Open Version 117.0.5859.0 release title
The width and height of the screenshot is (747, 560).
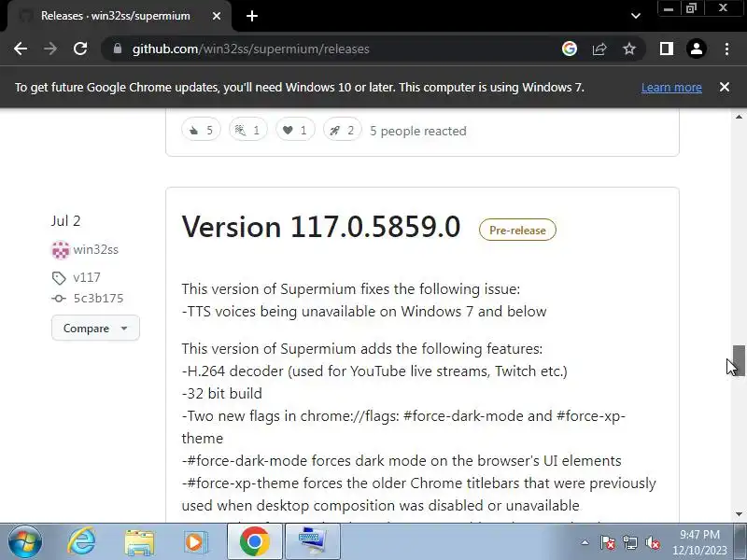[321, 227]
